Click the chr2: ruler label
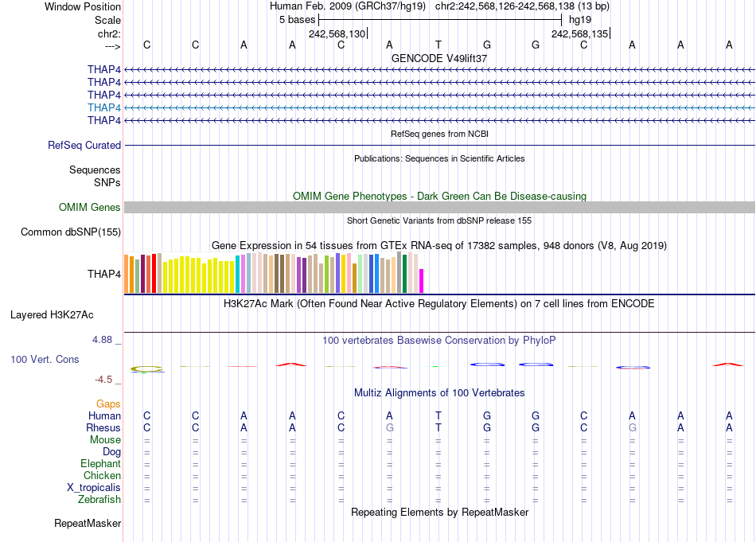Viewport: 756px width, 542px height. (109, 33)
